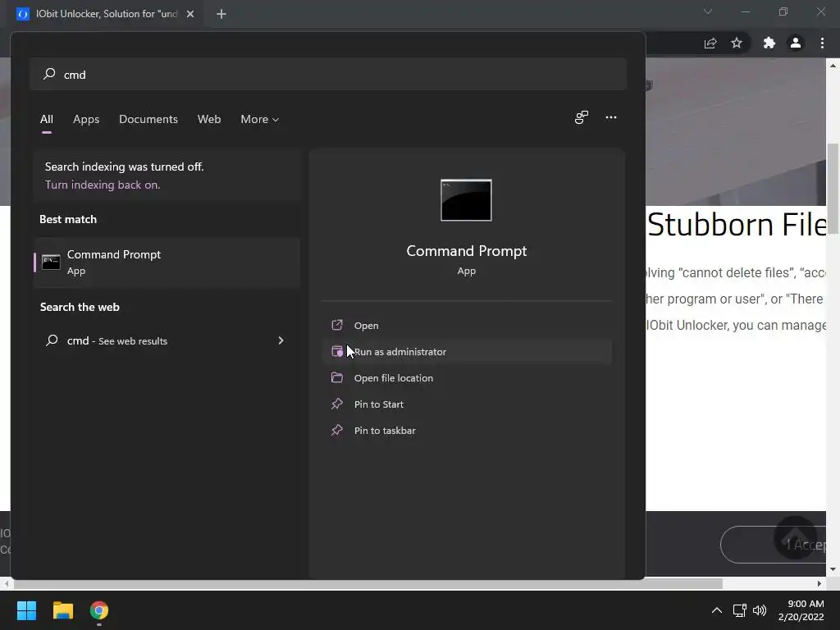Click into the cmd search box

pyautogui.click(x=328, y=74)
